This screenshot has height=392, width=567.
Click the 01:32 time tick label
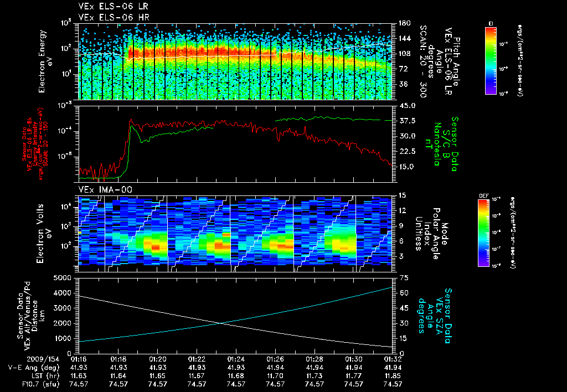[393, 359]
